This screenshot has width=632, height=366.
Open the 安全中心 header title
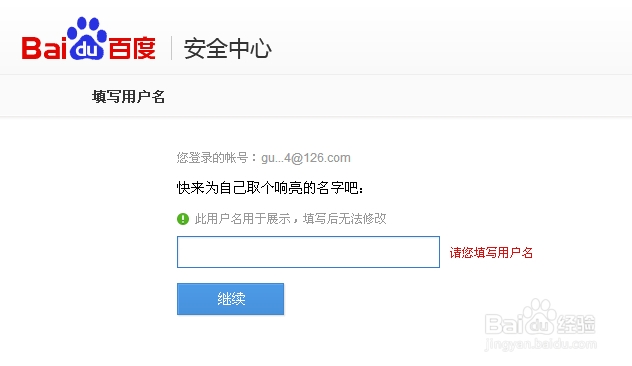(228, 49)
